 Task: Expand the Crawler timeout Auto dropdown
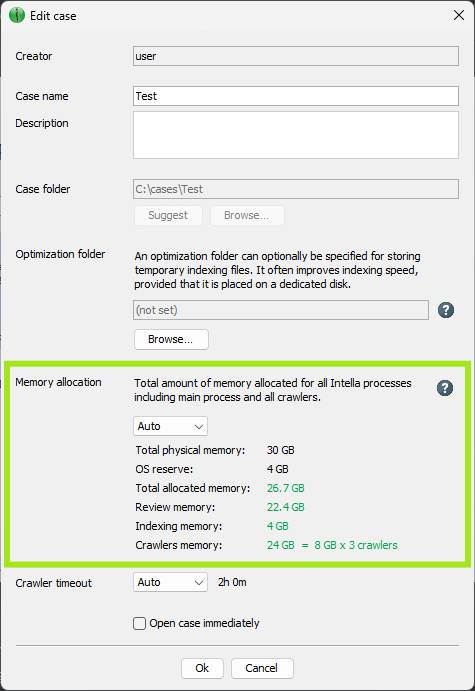point(170,582)
